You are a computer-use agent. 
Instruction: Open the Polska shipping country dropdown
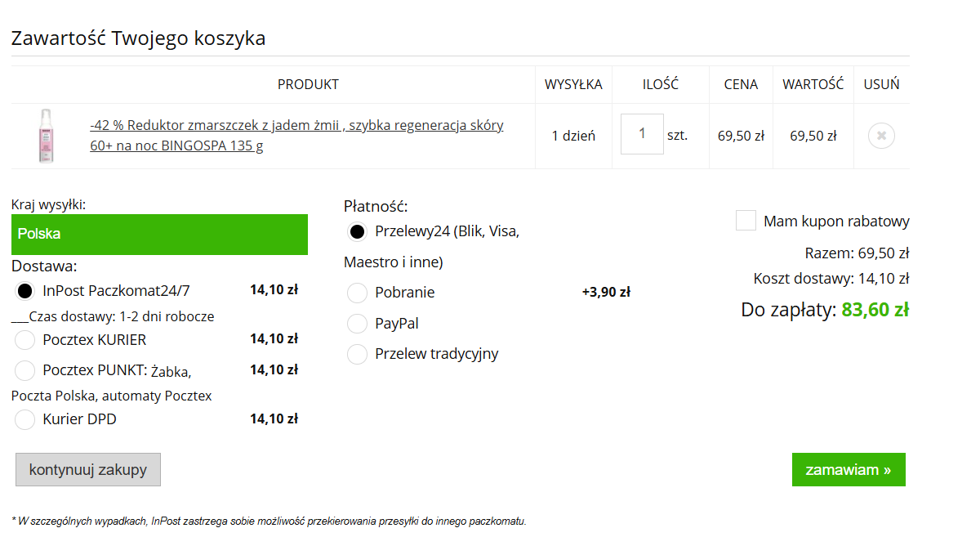[159, 234]
